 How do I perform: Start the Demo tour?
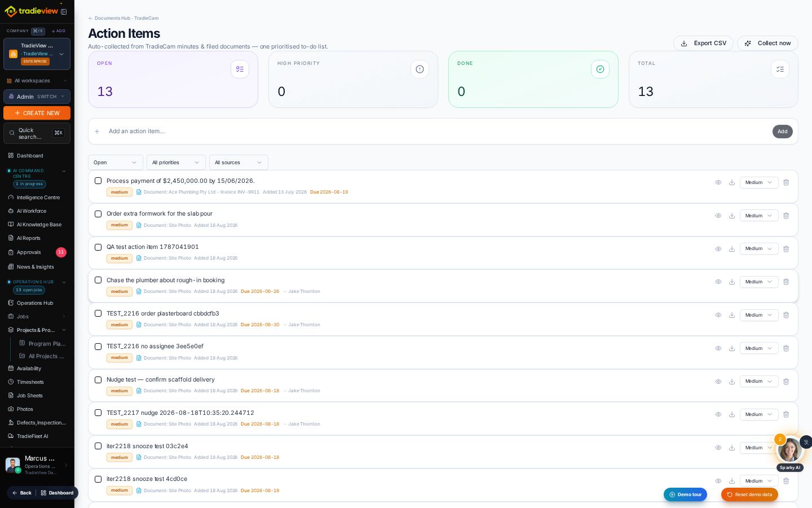tap(685, 494)
